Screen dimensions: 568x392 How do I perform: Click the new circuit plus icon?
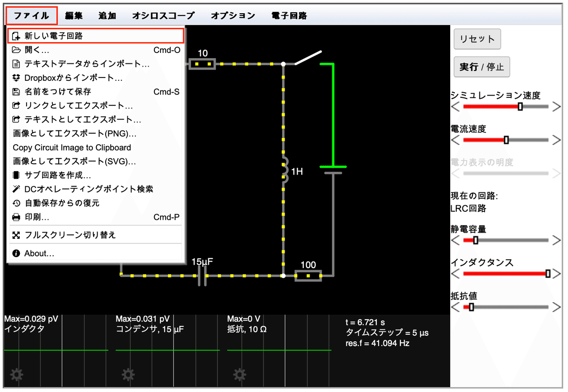pos(17,36)
